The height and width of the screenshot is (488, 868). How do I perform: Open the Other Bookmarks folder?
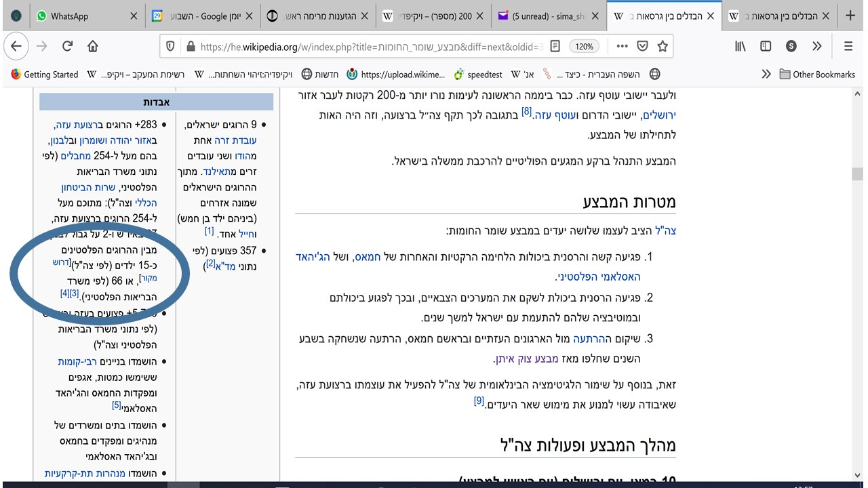(x=817, y=75)
